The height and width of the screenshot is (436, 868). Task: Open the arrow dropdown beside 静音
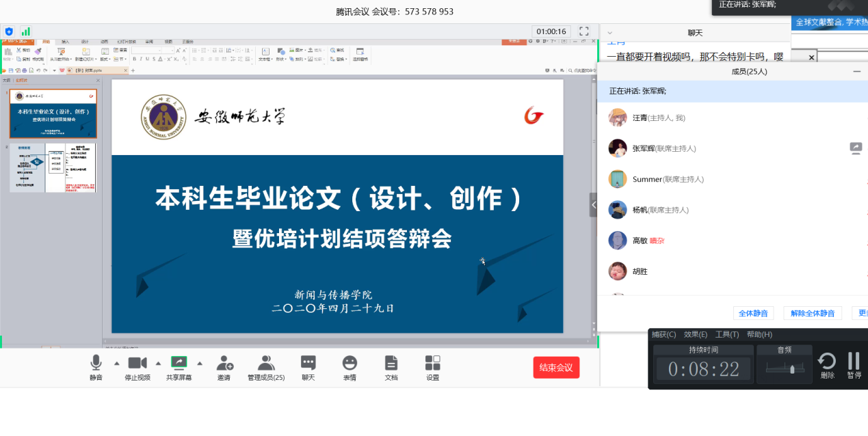coord(115,363)
